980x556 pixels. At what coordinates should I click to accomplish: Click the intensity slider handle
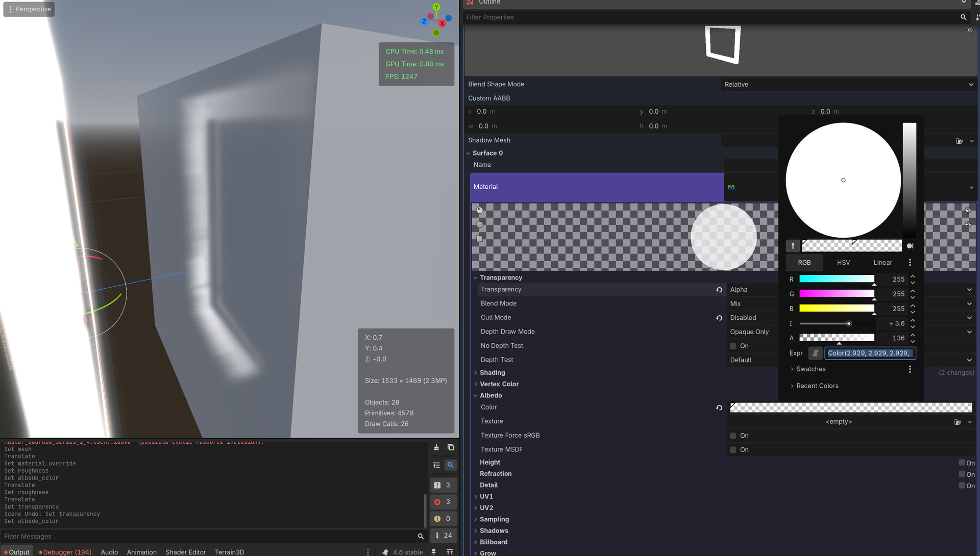pyautogui.click(x=849, y=323)
